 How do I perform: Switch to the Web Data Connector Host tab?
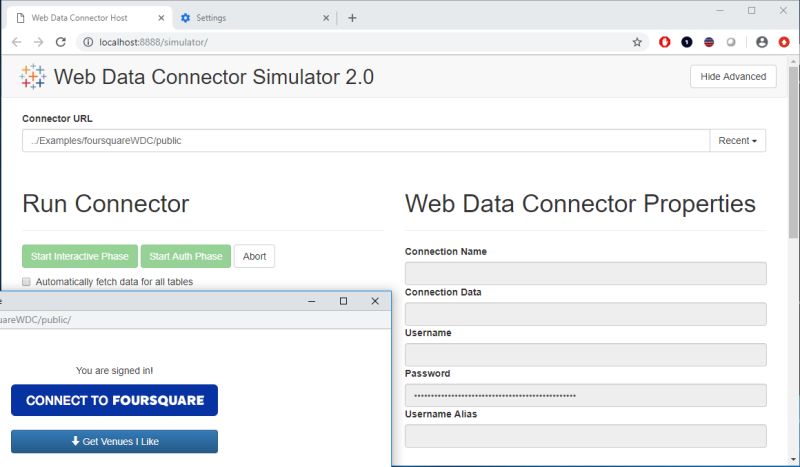coord(90,18)
